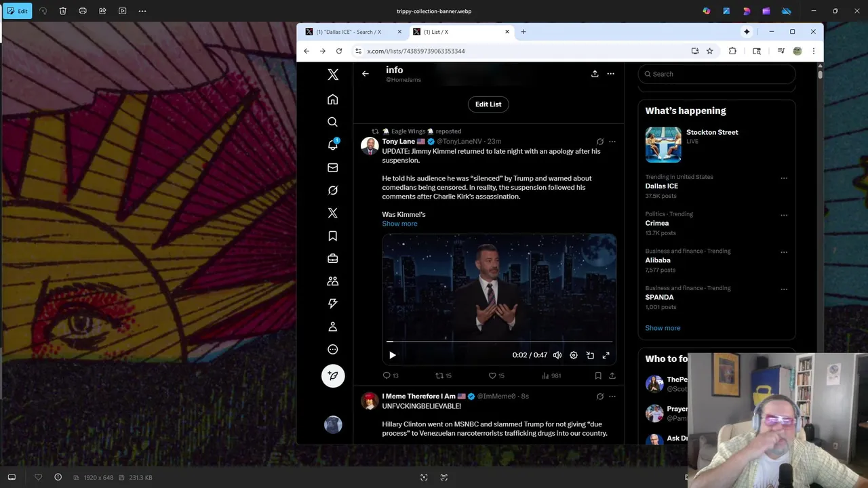Show more trending topics
The image size is (868, 488).
pos(663,328)
